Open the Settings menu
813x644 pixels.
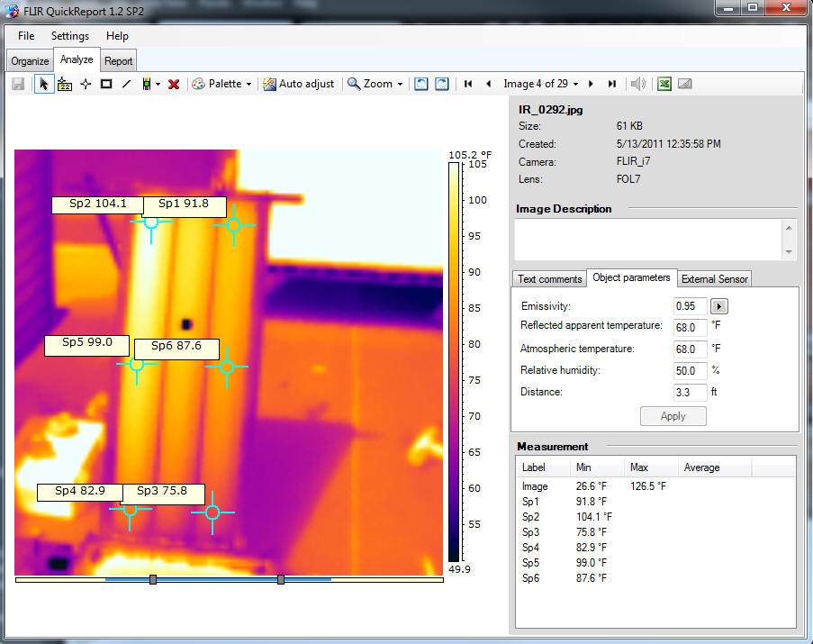[70, 36]
